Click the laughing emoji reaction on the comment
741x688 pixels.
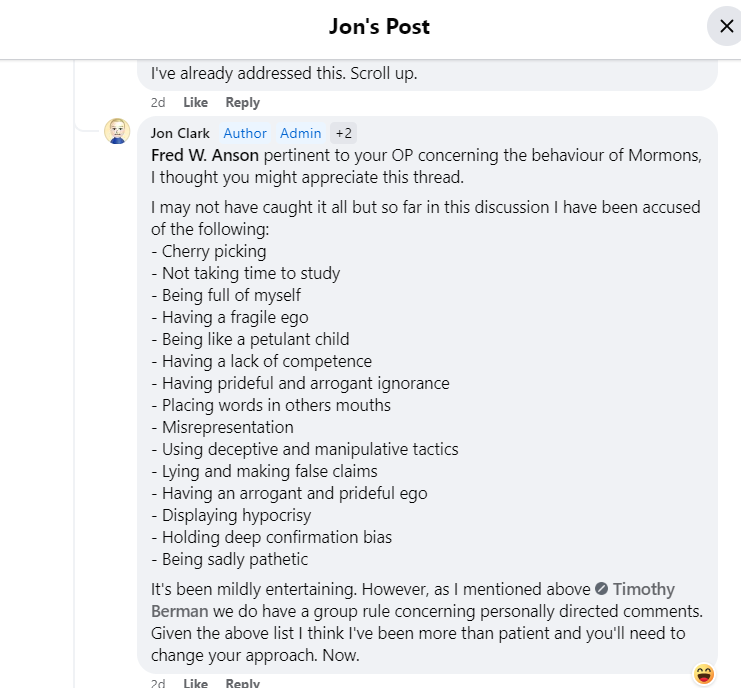click(704, 674)
